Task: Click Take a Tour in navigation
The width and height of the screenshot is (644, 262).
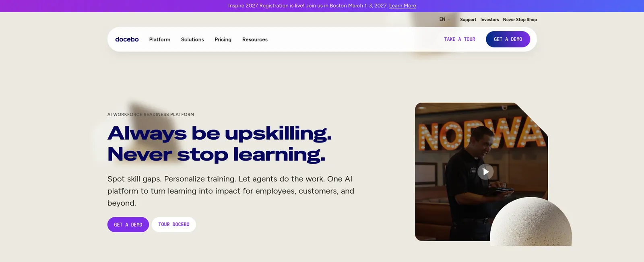Action: (460, 39)
